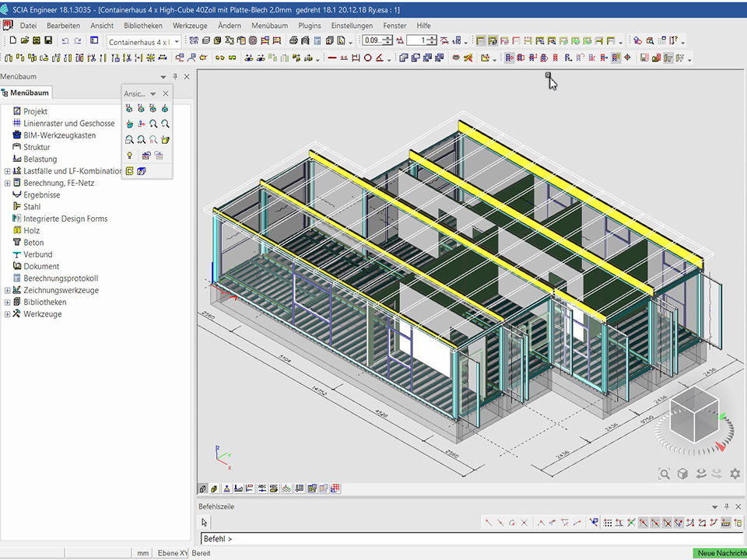Click the zoom magnifier in the viewport navigation
The width and height of the screenshot is (747, 560).
coord(664,474)
